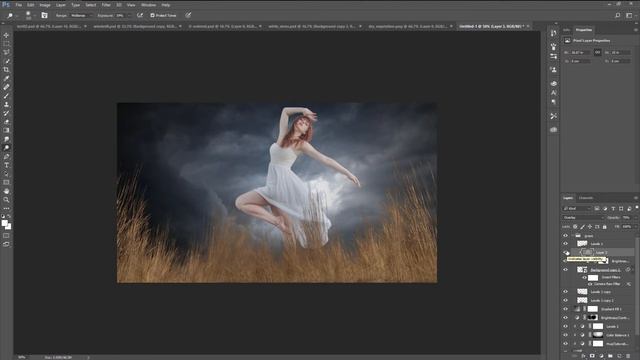Filter layers by type (T icon)
The image size is (640, 360).
click(x=613, y=209)
